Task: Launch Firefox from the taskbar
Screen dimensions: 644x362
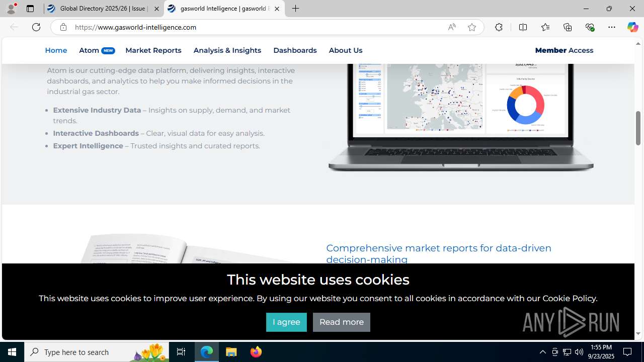Action: tap(256, 352)
